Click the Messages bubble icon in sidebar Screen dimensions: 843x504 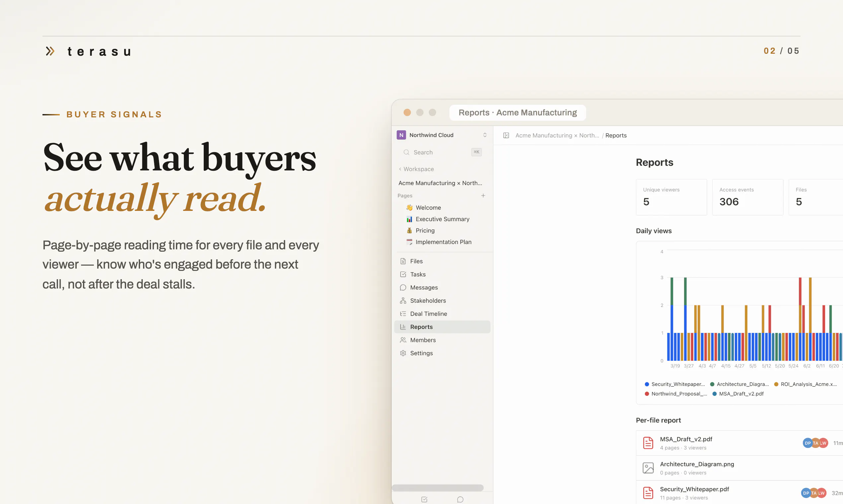(x=403, y=288)
